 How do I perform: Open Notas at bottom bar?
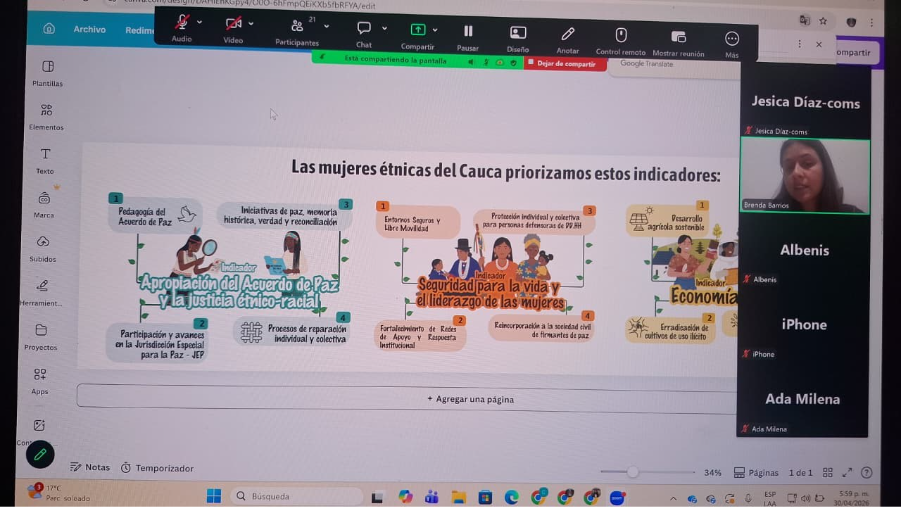pos(90,467)
